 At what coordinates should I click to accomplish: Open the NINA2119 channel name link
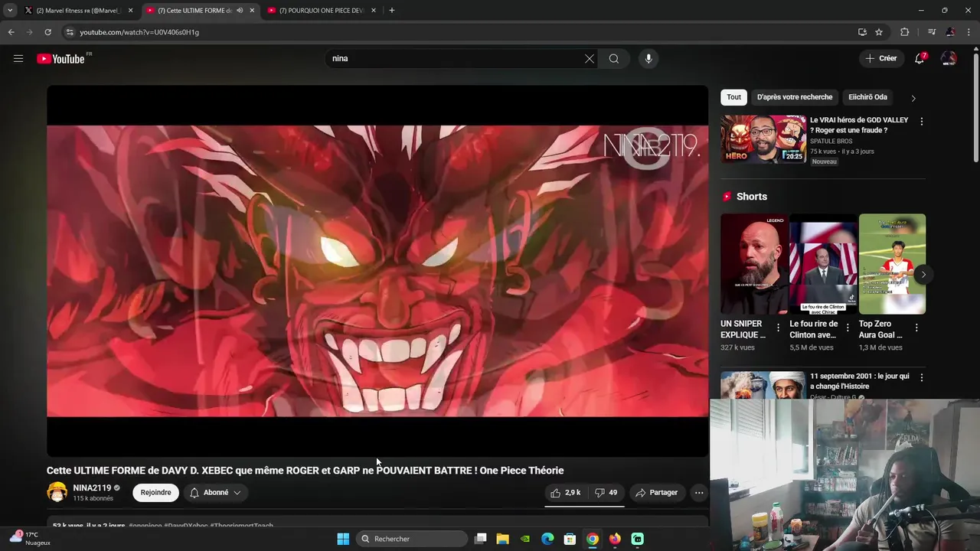tap(92, 487)
